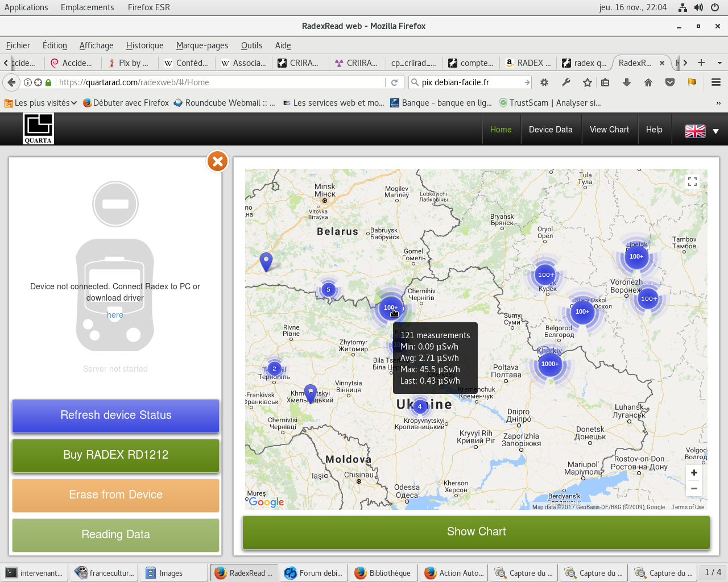The image size is (728, 582).
Task: Expand the Les plus visités bookmark folder
Action: (x=40, y=103)
